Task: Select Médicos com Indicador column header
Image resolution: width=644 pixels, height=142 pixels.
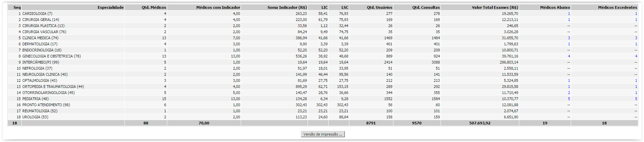Action: click(x=218, y=7)
